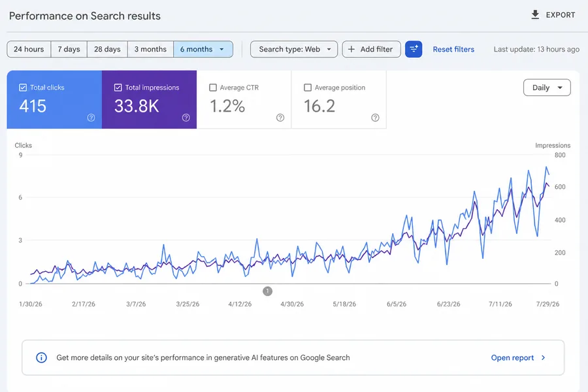Enable the Average position checkbox
588x392 pixels.
[308, 88]
